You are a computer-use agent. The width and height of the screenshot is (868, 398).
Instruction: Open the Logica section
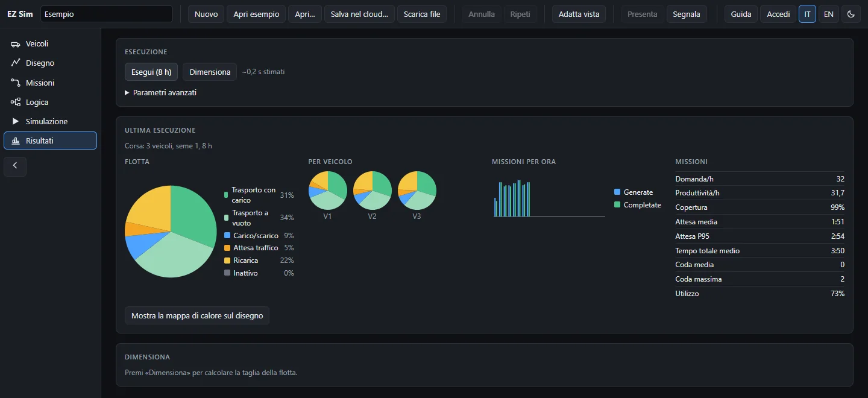(x=50, y=102)
